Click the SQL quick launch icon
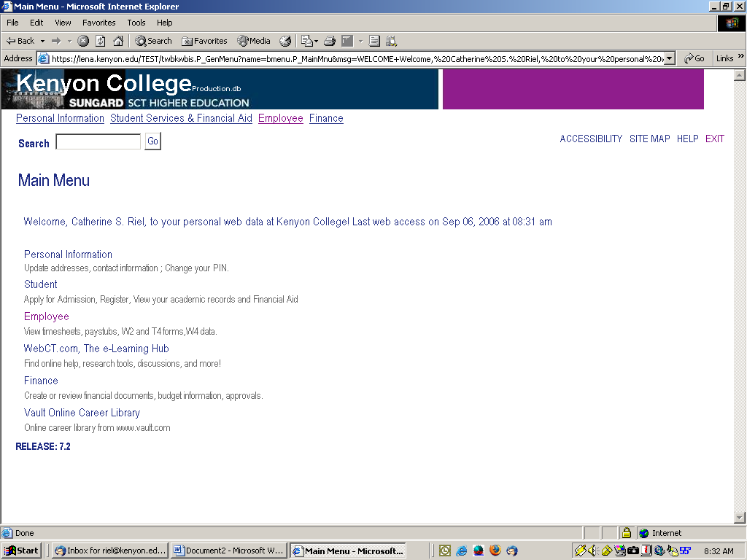 point(479,551)
